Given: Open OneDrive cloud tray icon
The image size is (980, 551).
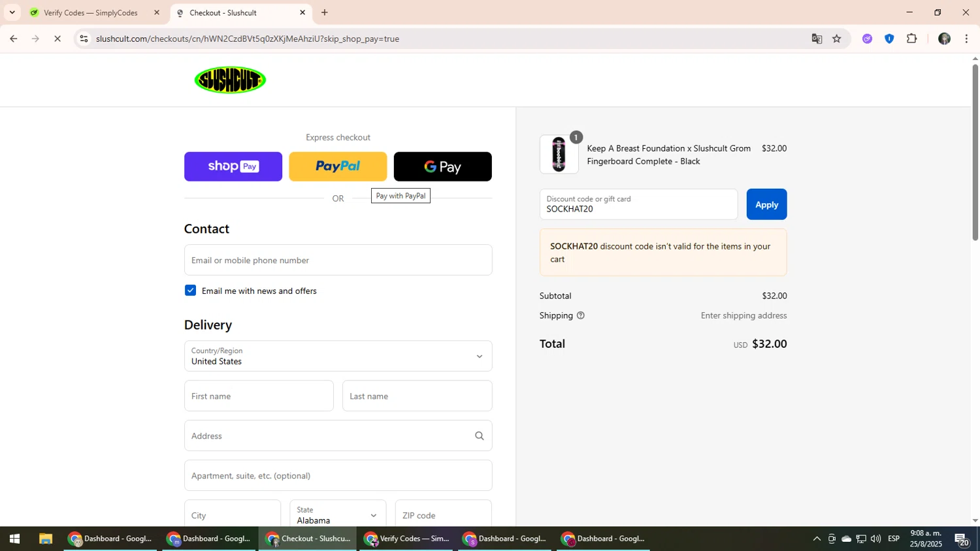Looking at the screenshot, I should click(x=846, y=539).
